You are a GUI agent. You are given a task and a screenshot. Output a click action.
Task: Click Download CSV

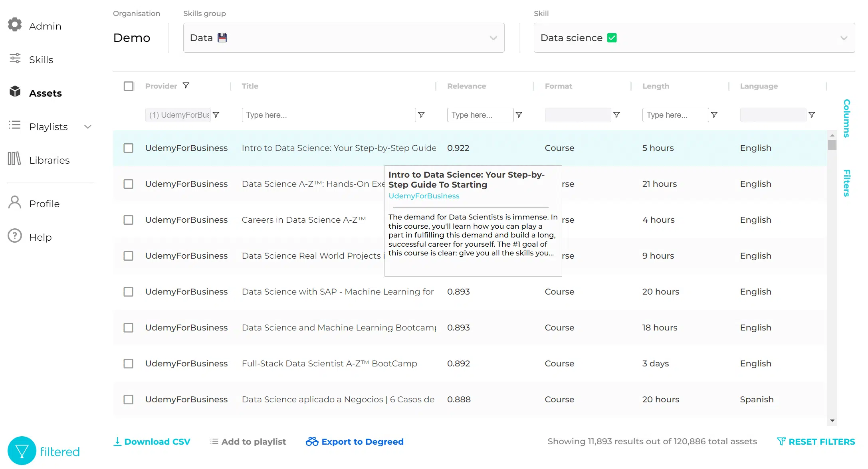pyautogui.click(x=152, y=441)
